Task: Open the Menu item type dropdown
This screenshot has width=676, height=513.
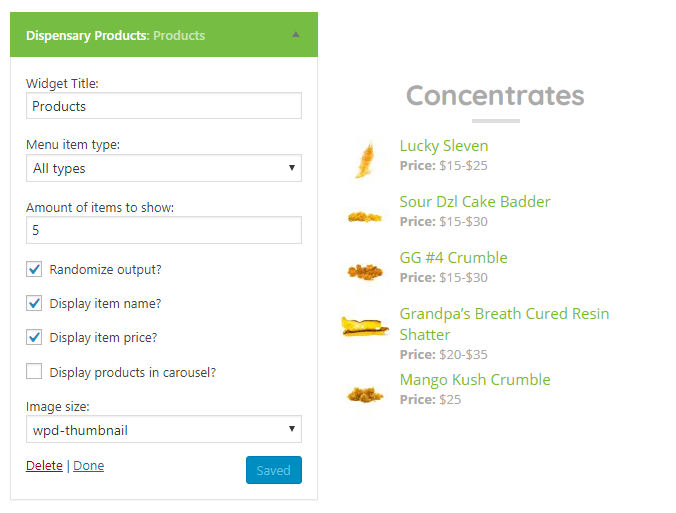Action: click(x=164, y=168)
